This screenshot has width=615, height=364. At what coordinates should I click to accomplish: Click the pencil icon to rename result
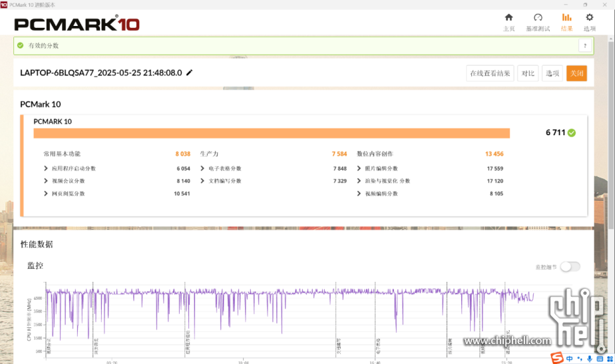190,73
